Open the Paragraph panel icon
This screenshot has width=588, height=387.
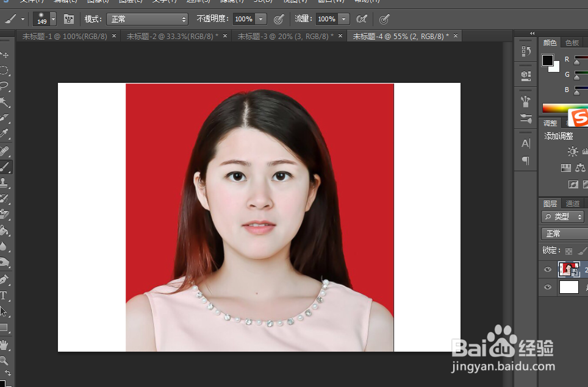[x=526, y=160]
